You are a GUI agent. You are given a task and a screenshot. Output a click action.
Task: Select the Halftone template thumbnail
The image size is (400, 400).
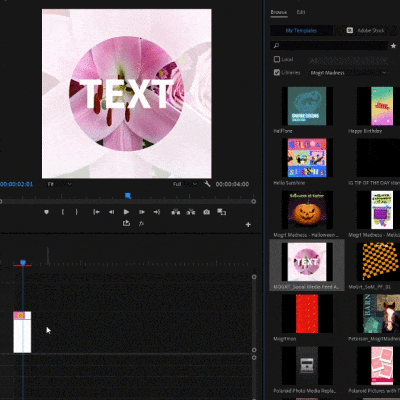click(x=307, y=106)
